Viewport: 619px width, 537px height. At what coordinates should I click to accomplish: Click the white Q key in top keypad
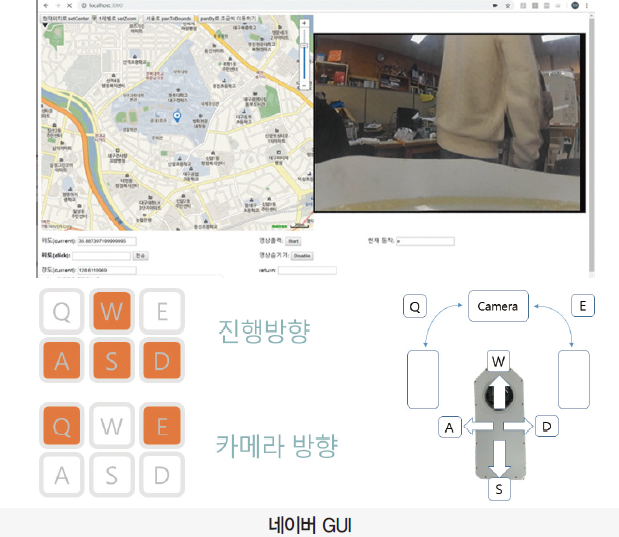(62, 311)
